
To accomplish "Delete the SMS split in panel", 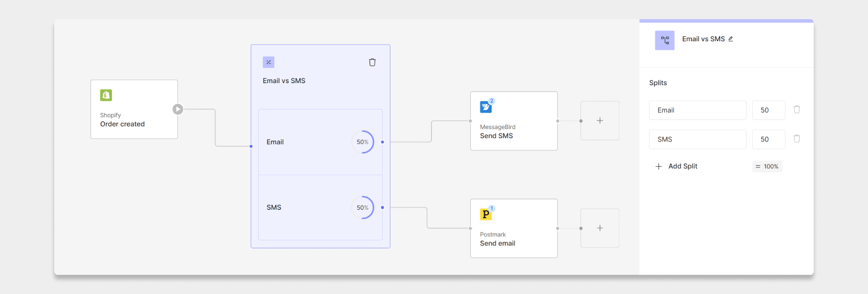I will [x=797, y=139].
